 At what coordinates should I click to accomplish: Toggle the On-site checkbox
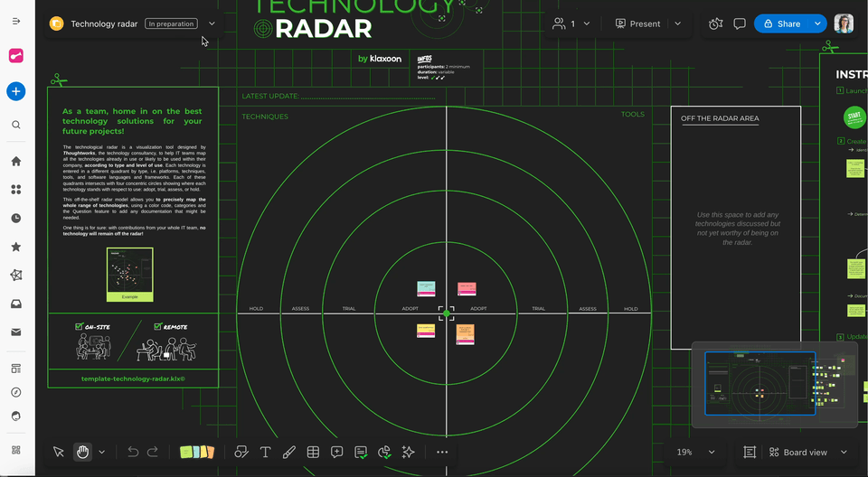coord(80,327)
